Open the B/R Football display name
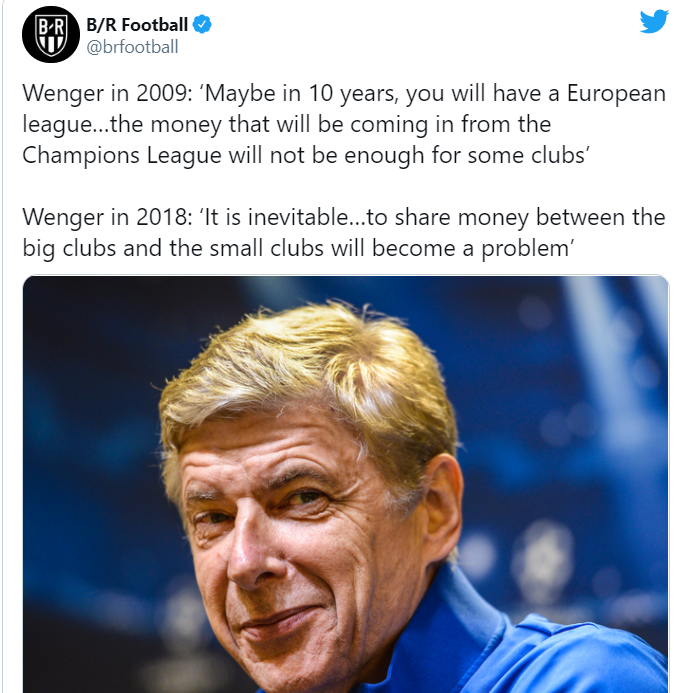687x693 pixels. 137,25
